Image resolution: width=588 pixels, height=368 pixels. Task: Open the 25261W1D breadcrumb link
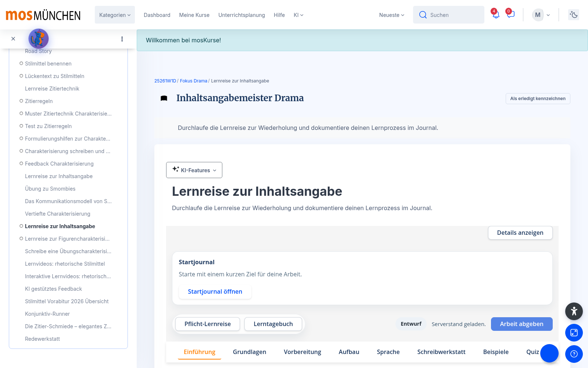coord(165,81)
